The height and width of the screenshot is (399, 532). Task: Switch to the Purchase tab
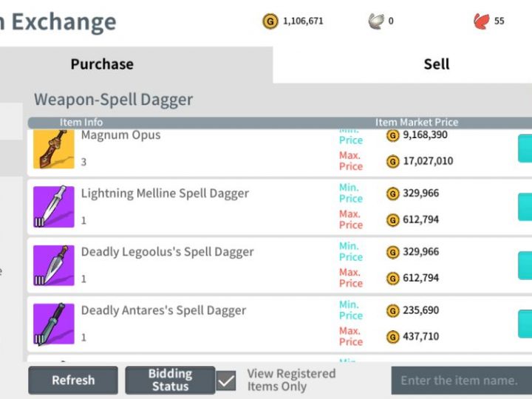point(102,64)
